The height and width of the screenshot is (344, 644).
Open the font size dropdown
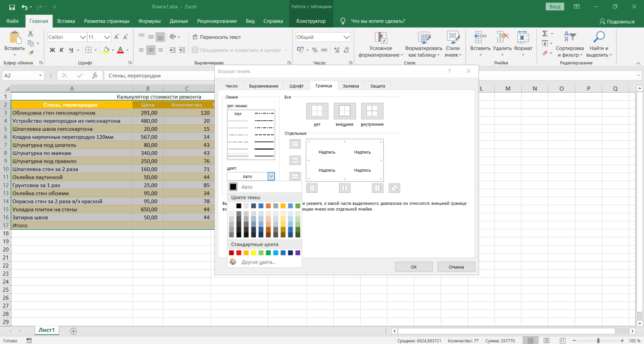pyautogui.click(x=107, y=37)
